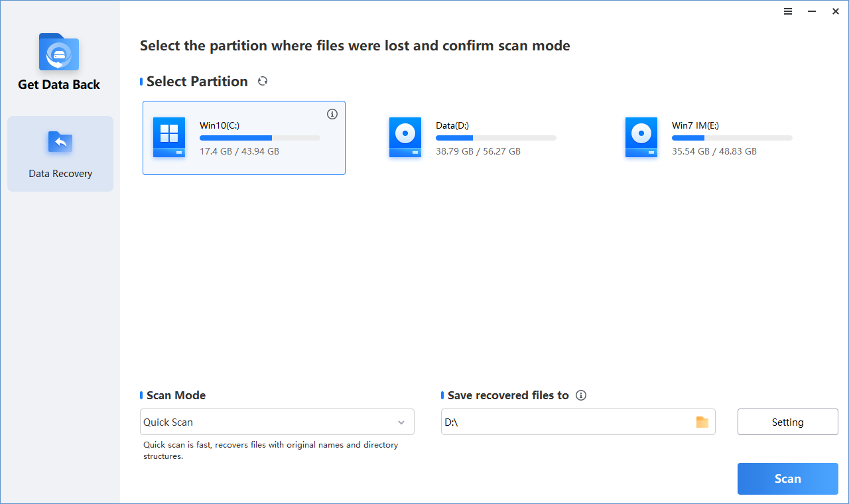Click the Get Data Back app logo
Screen dimensions: 849x504
[x=59, y=52]
